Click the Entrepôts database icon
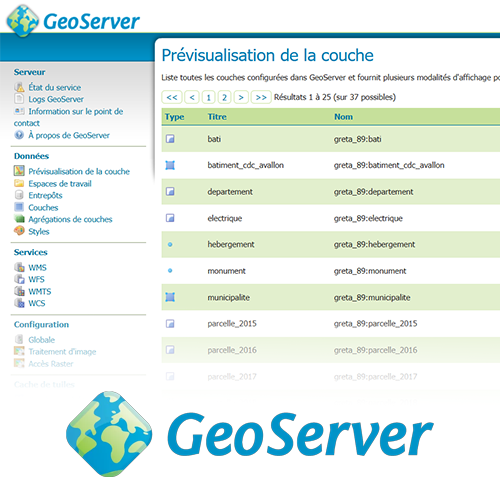Viewport: 500px width, 500px height. point(19,195)
